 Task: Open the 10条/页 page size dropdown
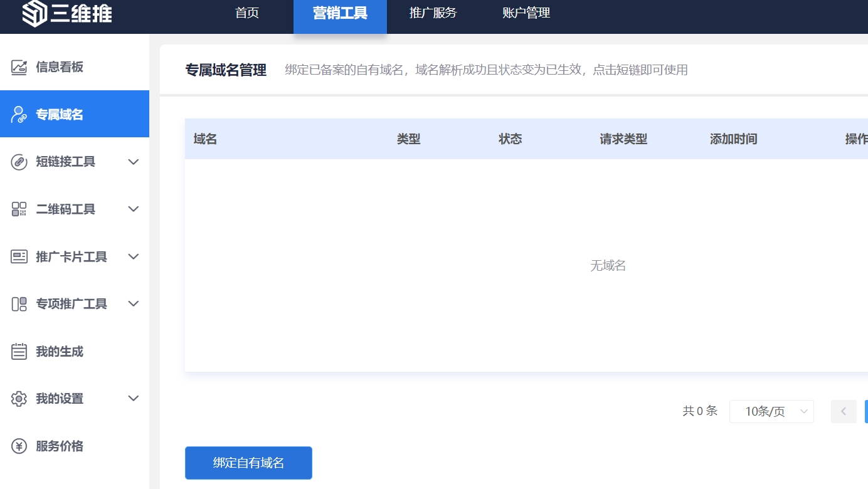(771, 412)
